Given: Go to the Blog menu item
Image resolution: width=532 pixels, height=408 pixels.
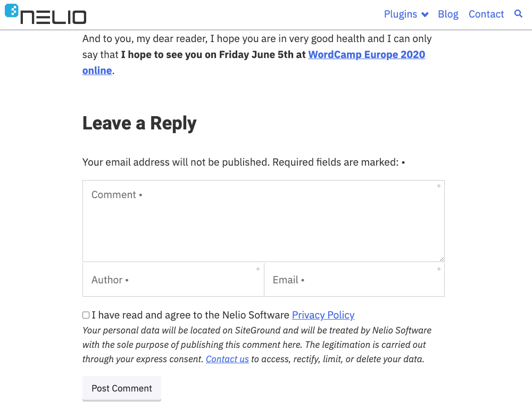Looking at the screenshot, I should (x=448, y=14).
